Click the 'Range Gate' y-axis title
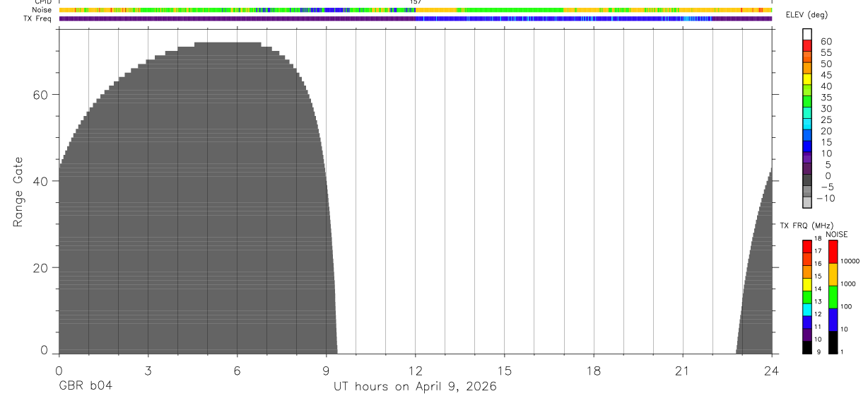This screenshot has height=401, width=868. [x=18, y=192]
